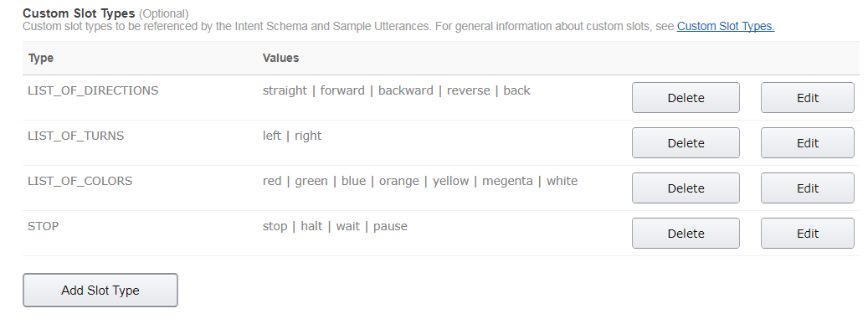The image size is (868, 319).
Task: Delete the LIST_OF_TURNS slot type
Action: [x=686, y=143]
